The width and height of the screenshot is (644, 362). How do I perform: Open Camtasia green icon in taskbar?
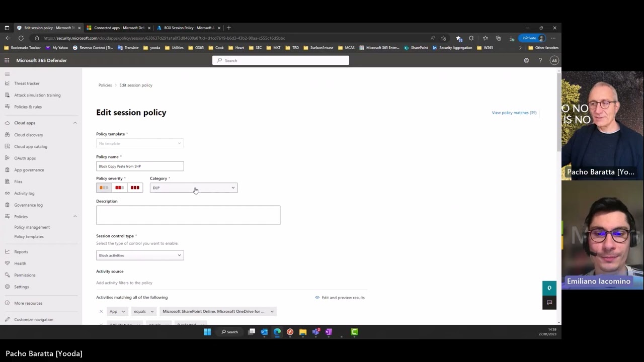pyautogui.click(x=354, y=332)
